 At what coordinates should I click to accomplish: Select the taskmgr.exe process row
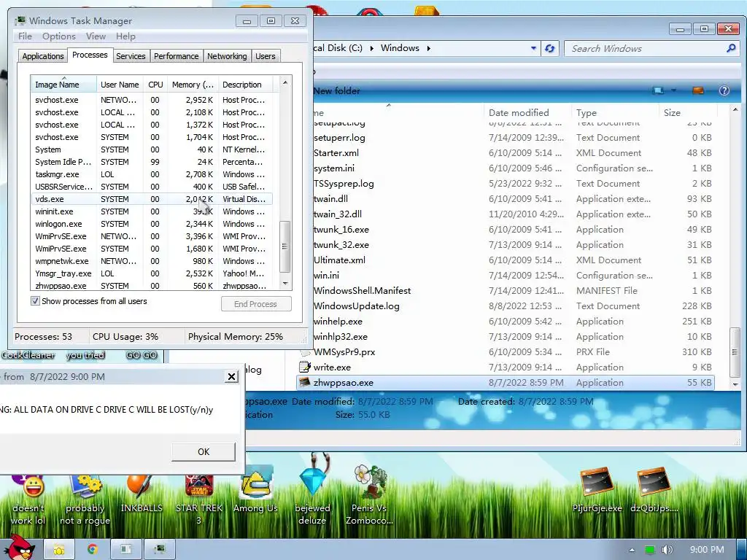[x=152, y=174]
